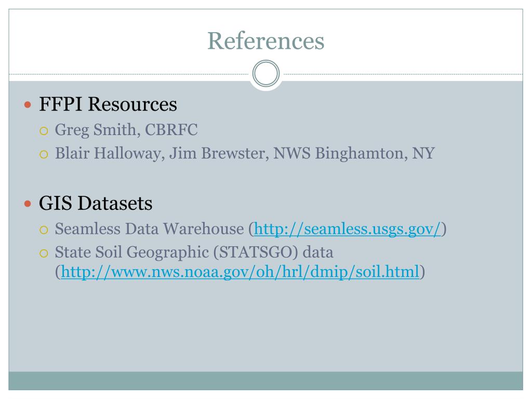Click the orange bullet beside GIS Datasets
Screen dimensions: 532x399
pyautogui.click(x=28, y=204)
